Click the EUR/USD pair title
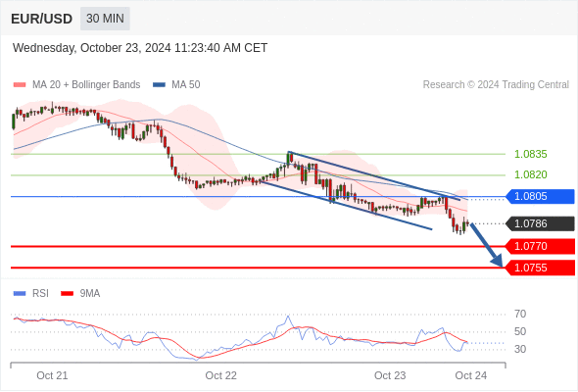This screenshot has width=578, height=392. point(42,19)
